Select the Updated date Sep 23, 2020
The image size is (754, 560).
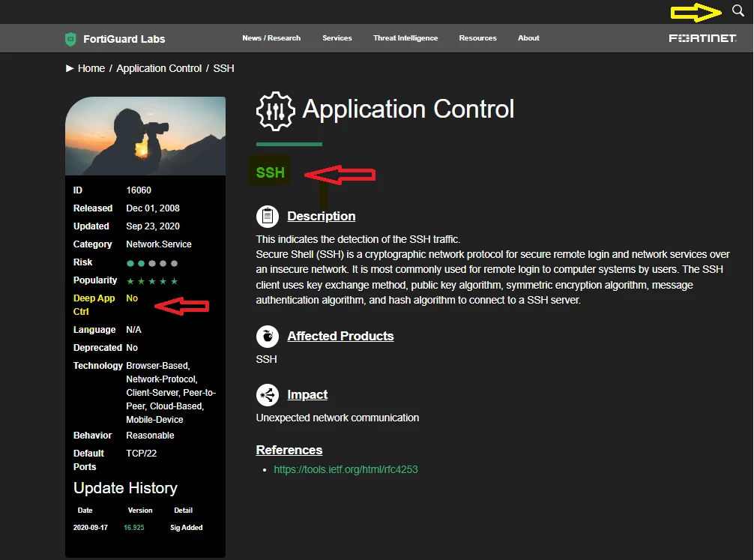(x=153, y=226)
